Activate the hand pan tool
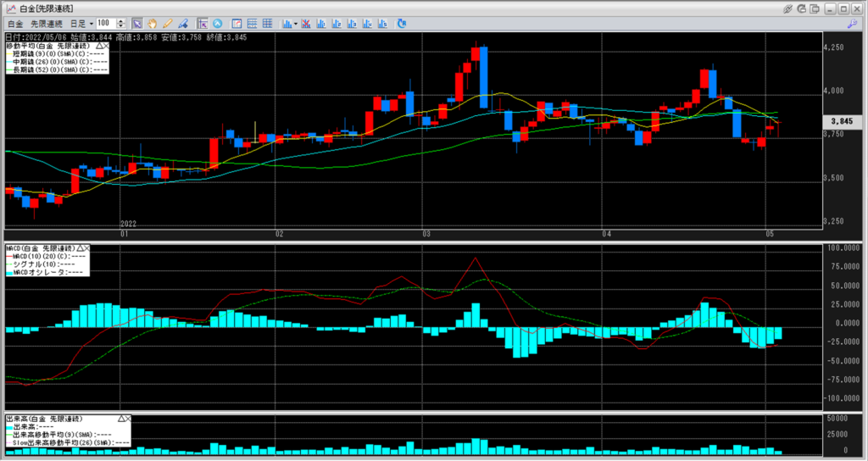The width and height of the screenshot is (868, 461). (152, 23)
